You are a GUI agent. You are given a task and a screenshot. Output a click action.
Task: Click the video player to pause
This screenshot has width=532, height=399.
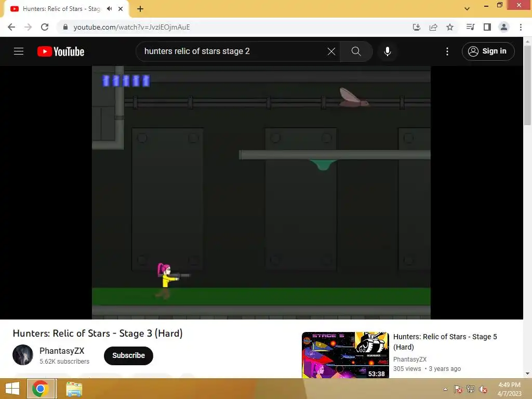pyautogui.click(x=261, y=192)
